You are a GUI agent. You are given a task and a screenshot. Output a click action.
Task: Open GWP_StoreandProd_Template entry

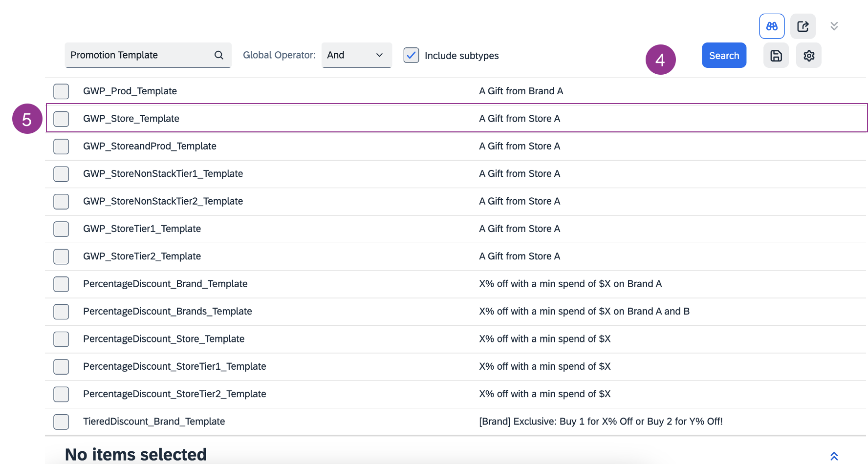pyautogui.click(x=150, y=146)
